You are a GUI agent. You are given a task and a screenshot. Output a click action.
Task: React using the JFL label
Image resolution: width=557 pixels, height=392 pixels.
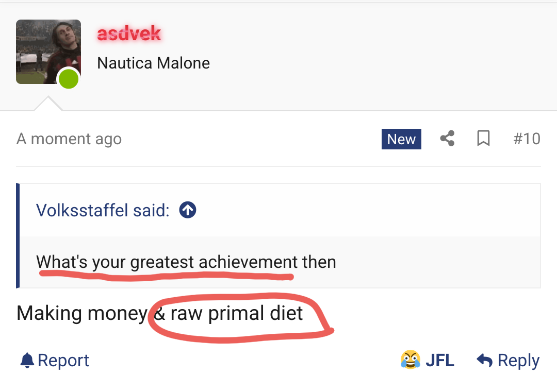tap(439, 361)
